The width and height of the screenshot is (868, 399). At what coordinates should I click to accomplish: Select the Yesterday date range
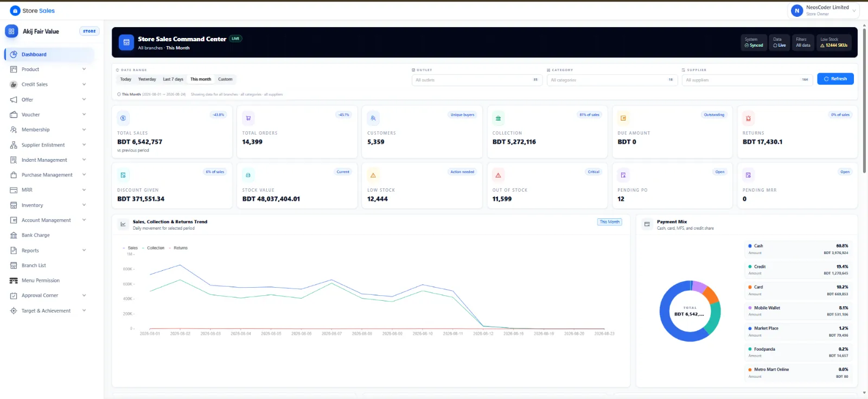point(147,79)
